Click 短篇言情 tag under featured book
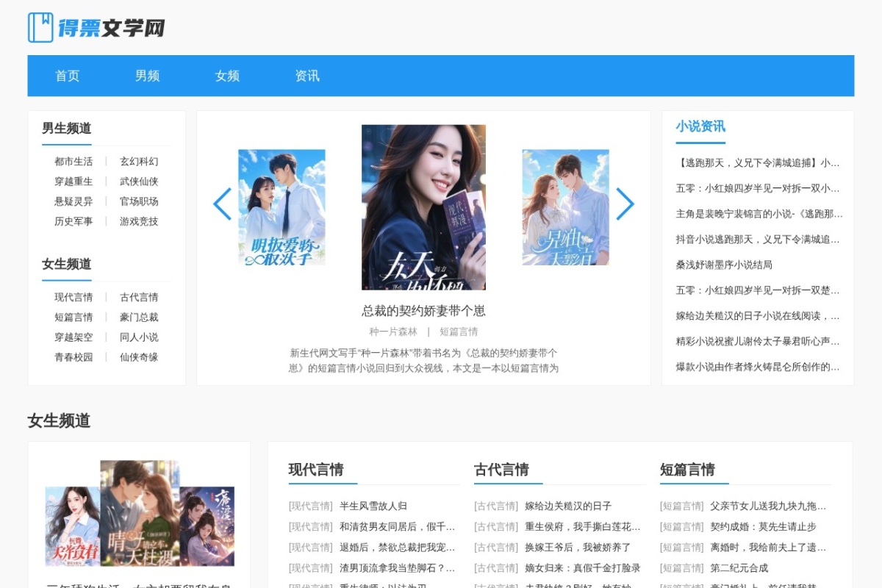Viewport: 882px width, 588px height. (x=459, y=331)
